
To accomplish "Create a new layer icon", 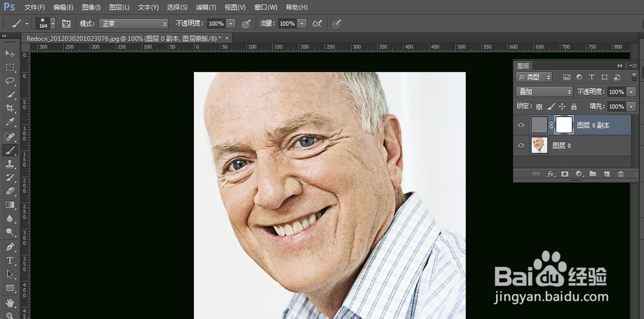I will point(607,174).
